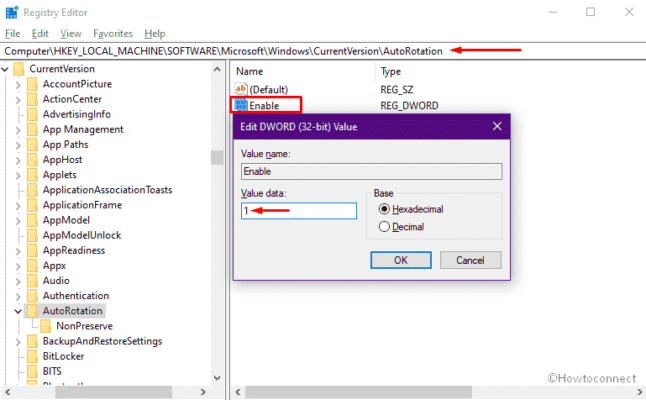Expand the AppHost key

pyautogui.click(x=18, y=160)
